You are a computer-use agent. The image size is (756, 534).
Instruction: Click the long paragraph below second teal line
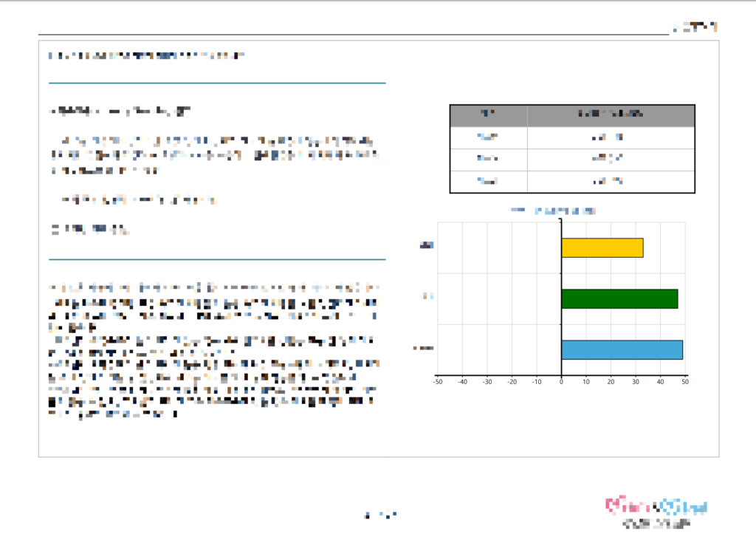[x=214, y=349]
